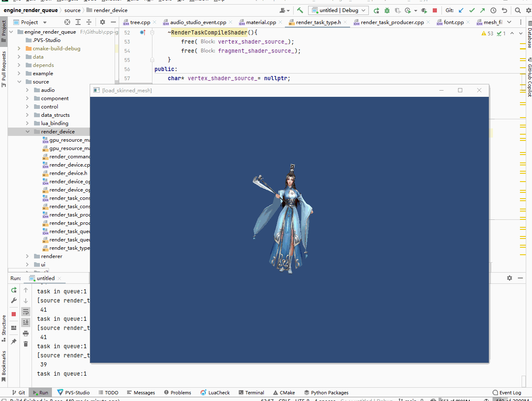532x401 pixels.
Task: Click the Git Rollback undo icon
Action: click(505, 10)
